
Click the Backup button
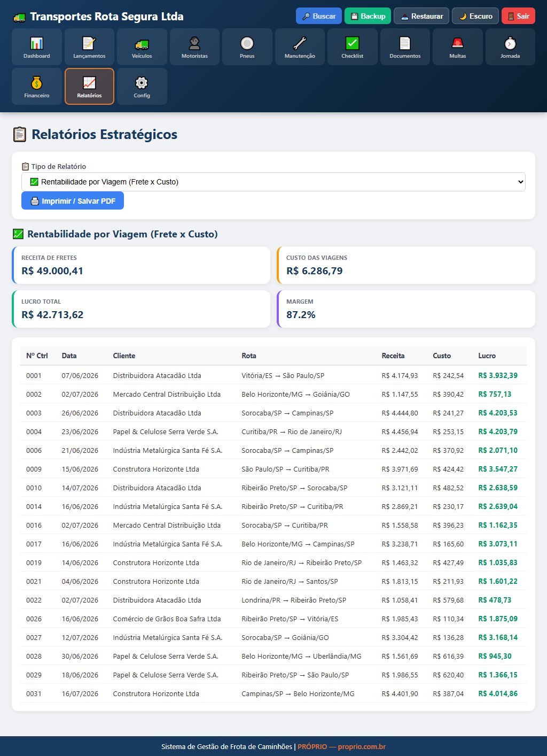click(x=368, y=16)
